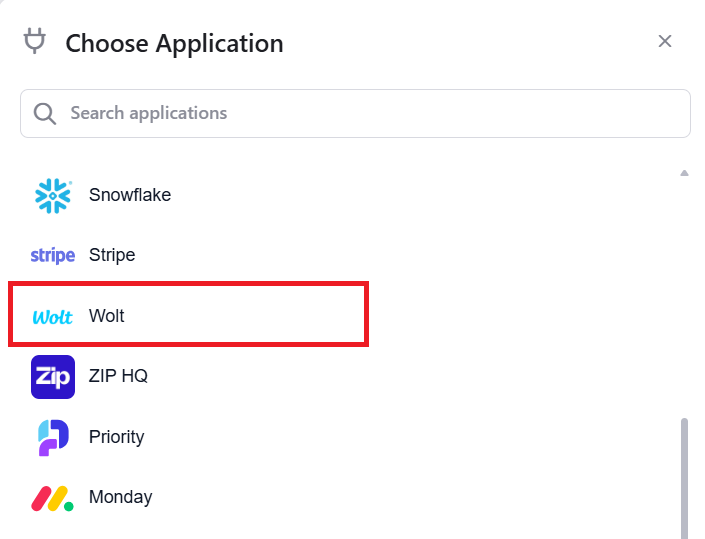Click the plug icon beside Choose Application

tap(35, 42)
